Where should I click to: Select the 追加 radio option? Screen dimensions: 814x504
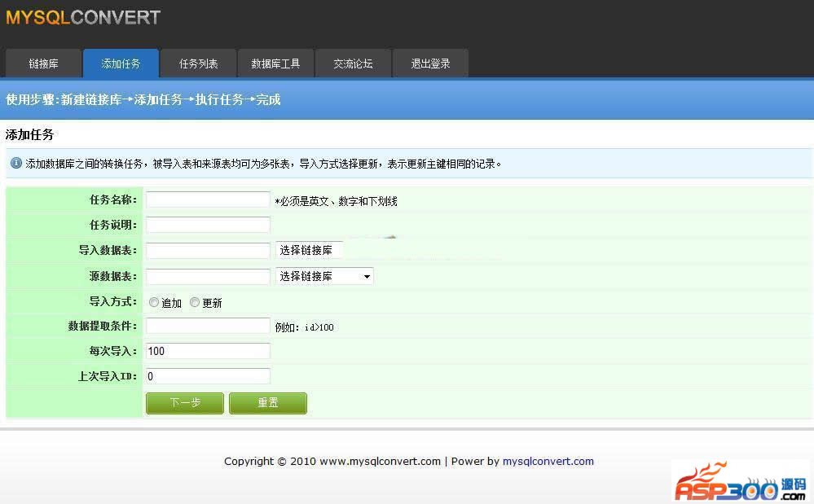click(x=154, y=302)
